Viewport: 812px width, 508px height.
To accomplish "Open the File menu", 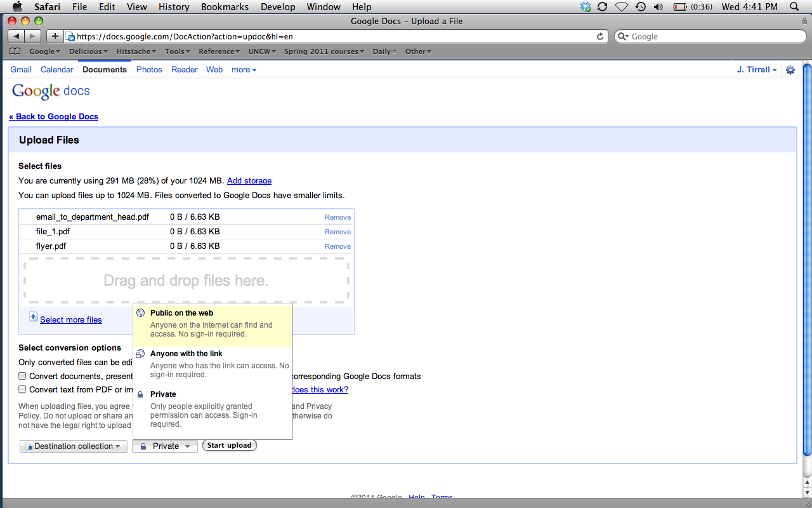I will click(80, 7).
